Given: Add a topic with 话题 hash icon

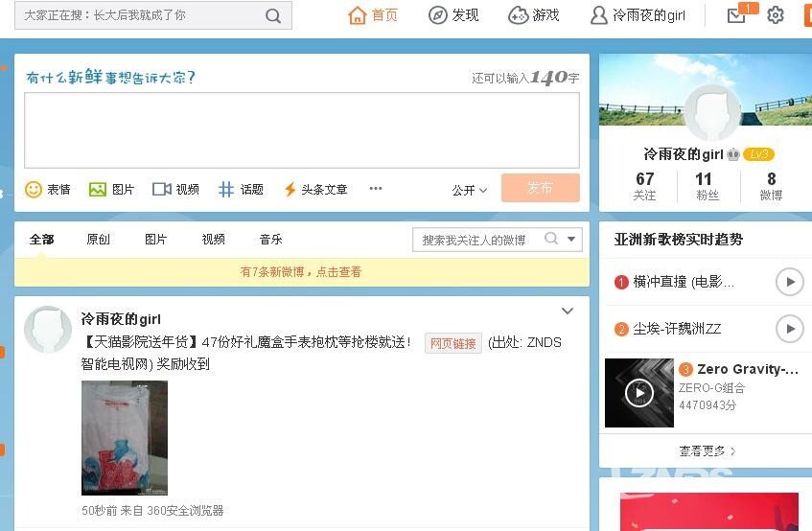Looking at the screenshot, I should [x=241, y=190].
